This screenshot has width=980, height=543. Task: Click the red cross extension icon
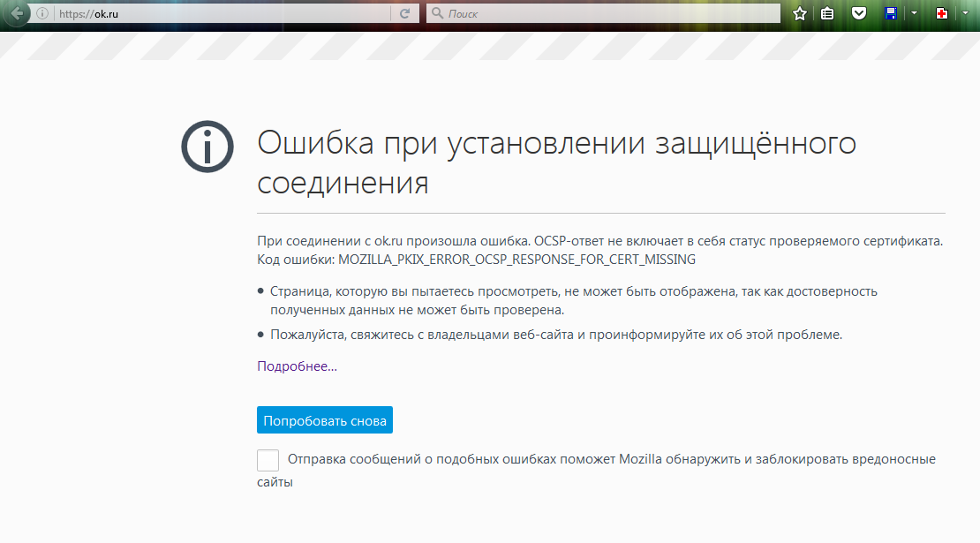tap(942, 13)
